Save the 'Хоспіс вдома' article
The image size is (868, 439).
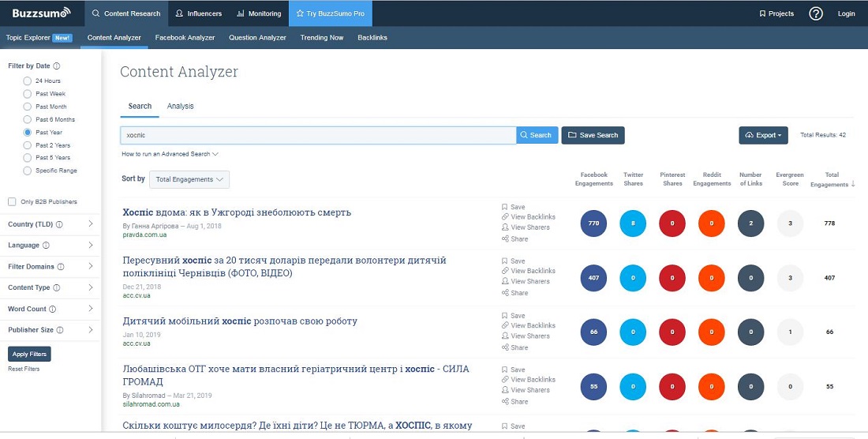pos(513,207)
